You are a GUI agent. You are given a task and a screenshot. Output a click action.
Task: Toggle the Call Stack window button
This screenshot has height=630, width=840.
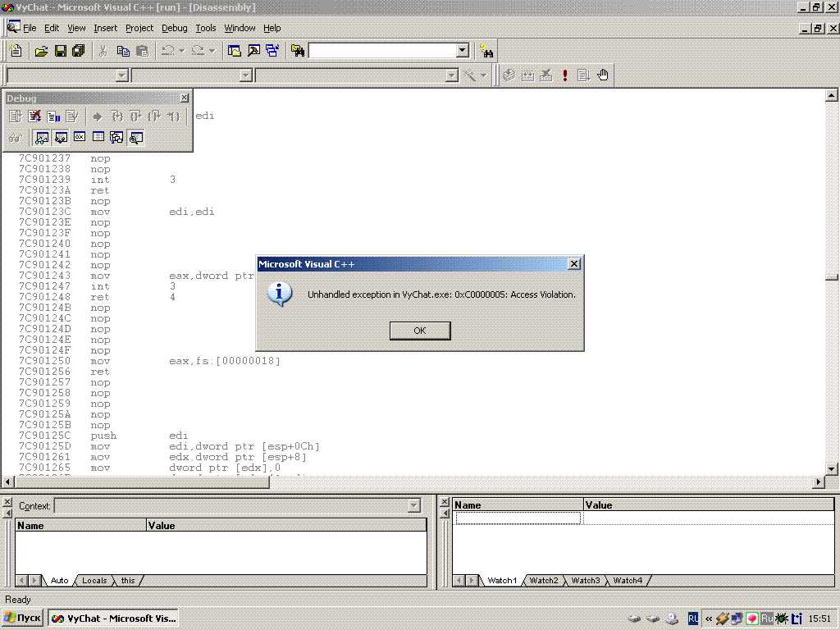[x=116, y=138]
